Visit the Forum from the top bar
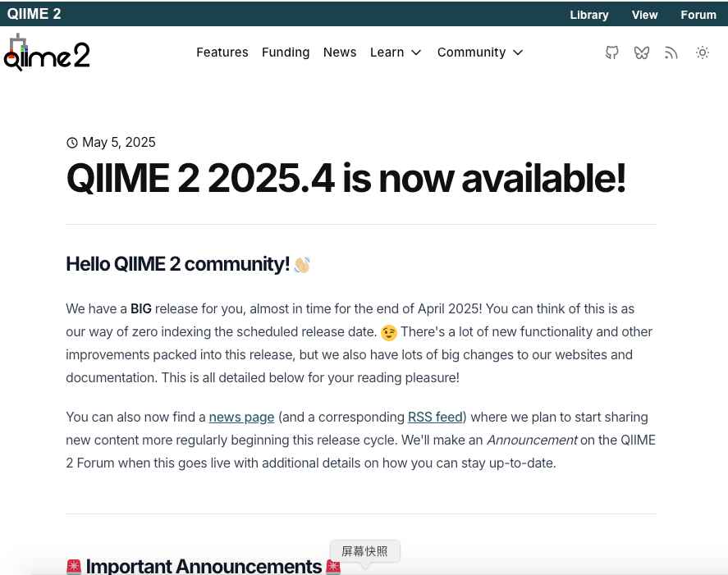The height and width of the screenshot is (575, 728). click(698, 15)
